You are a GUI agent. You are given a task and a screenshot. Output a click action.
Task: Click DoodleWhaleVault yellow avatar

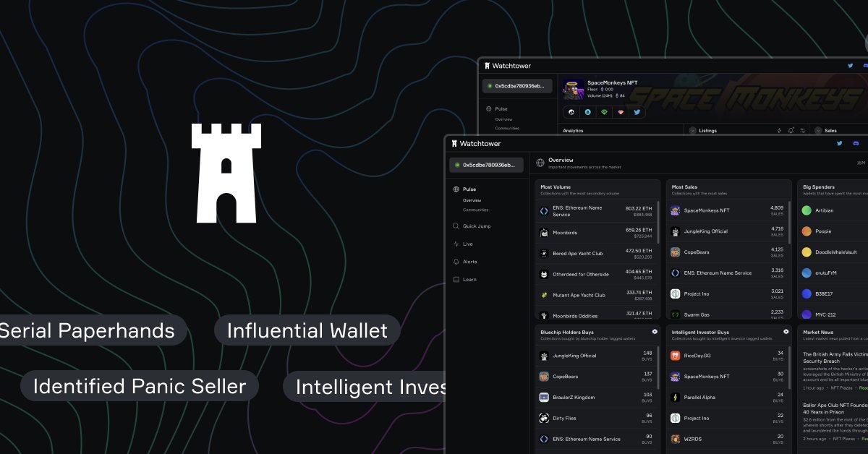point(807,252)
